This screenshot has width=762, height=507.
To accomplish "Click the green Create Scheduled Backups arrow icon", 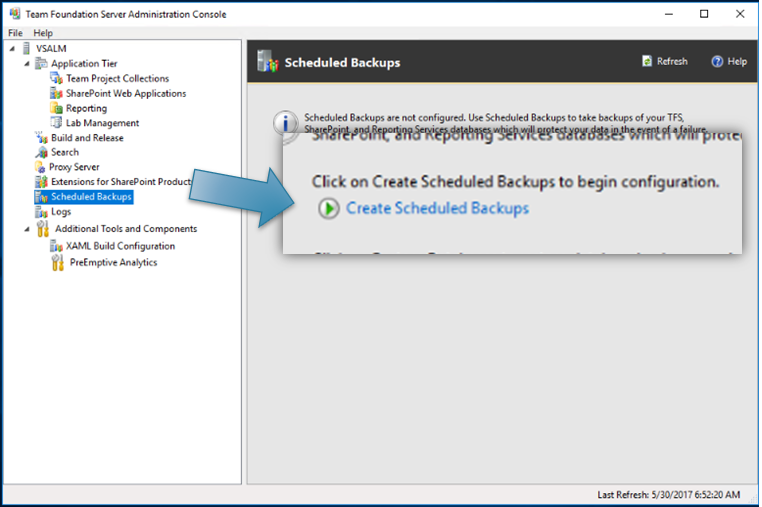I will (328, 208).
